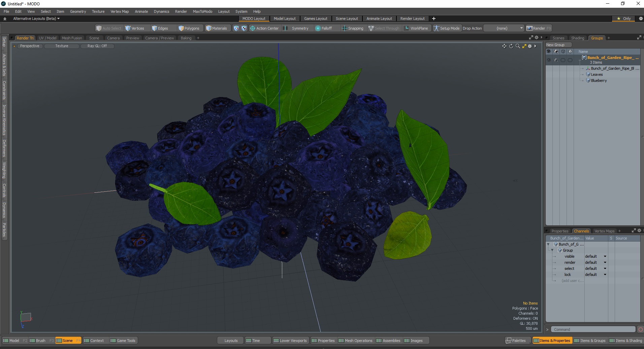Viewport: 644px width, 349px height.
Task: Collapse the Bunch_of_G tree in Channels
Action: coord(548,244)
